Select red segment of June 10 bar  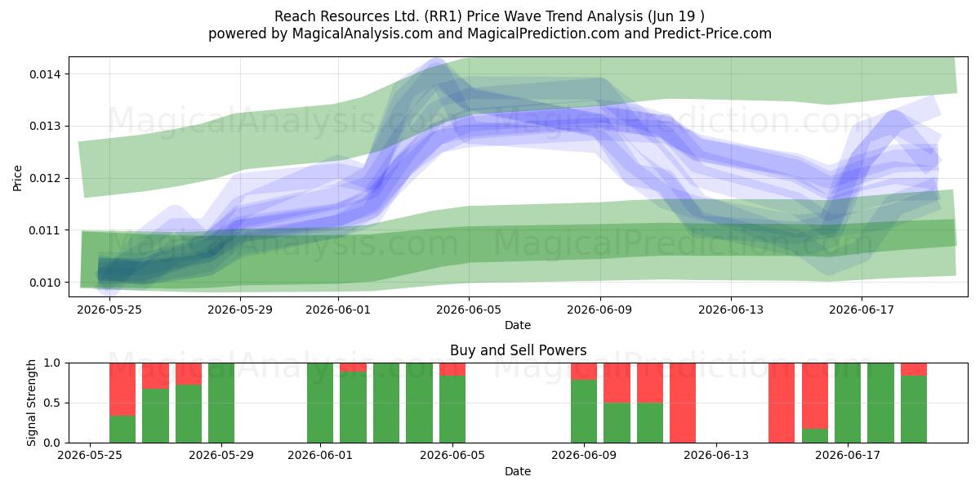coord(617,383)
